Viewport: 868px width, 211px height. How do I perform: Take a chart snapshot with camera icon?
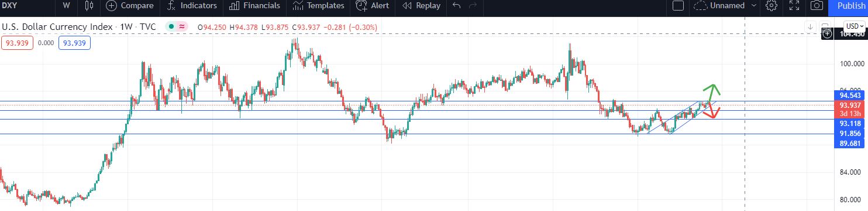pos(817,6)
